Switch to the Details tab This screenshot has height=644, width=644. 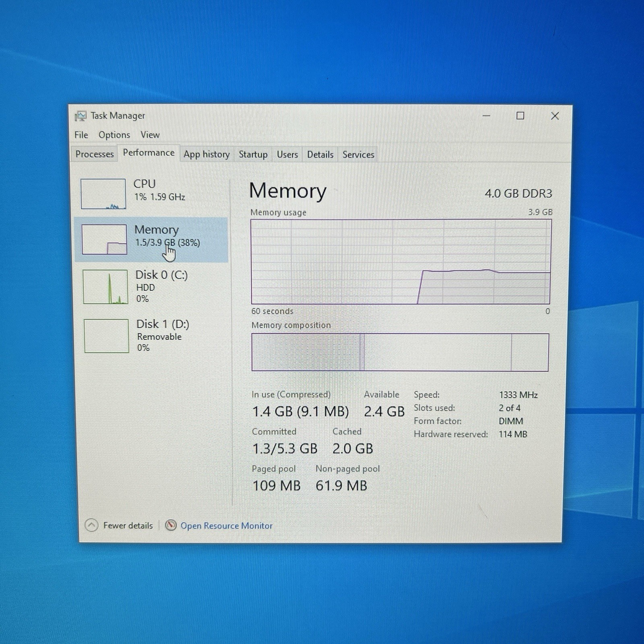point(320,155)
